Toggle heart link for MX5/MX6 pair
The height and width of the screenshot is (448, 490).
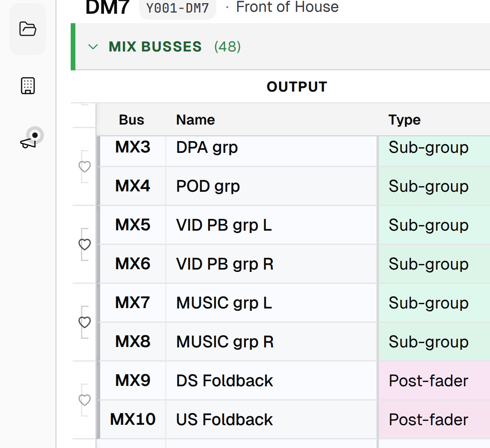84,244
